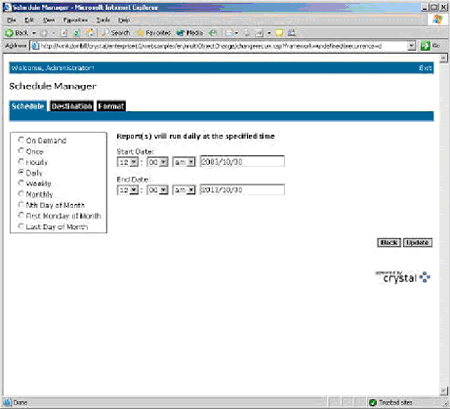450x409 pixels.
Task: Click the Forward arrow in IE toolbar
Action: (44, 33)
